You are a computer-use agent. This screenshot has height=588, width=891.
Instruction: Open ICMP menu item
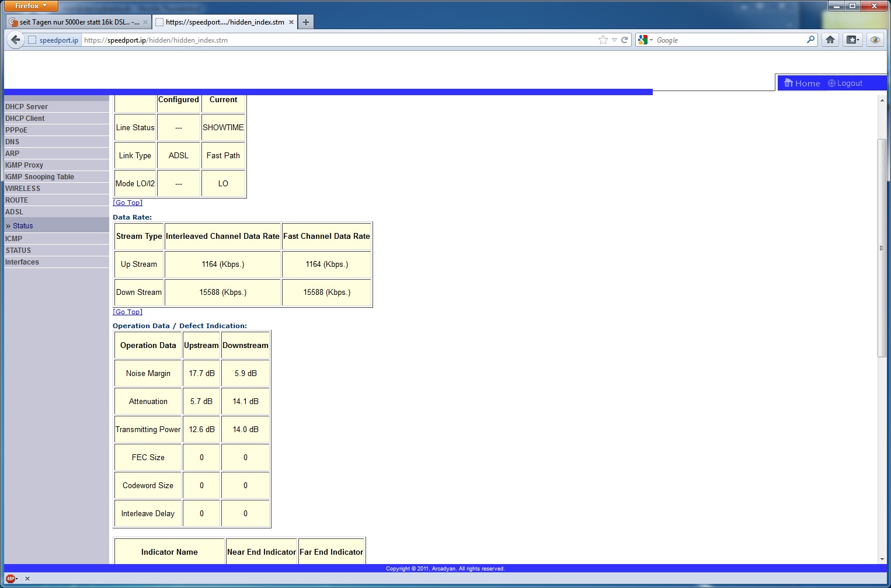tap(56, 239)
